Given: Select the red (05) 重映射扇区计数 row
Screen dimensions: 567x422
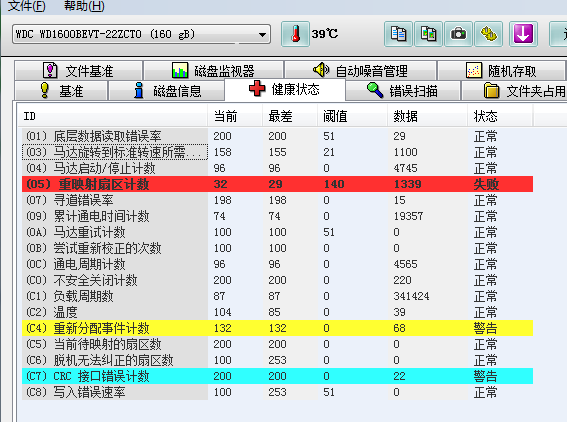Looking at the screenshot, I should click(x=277, y=184).
